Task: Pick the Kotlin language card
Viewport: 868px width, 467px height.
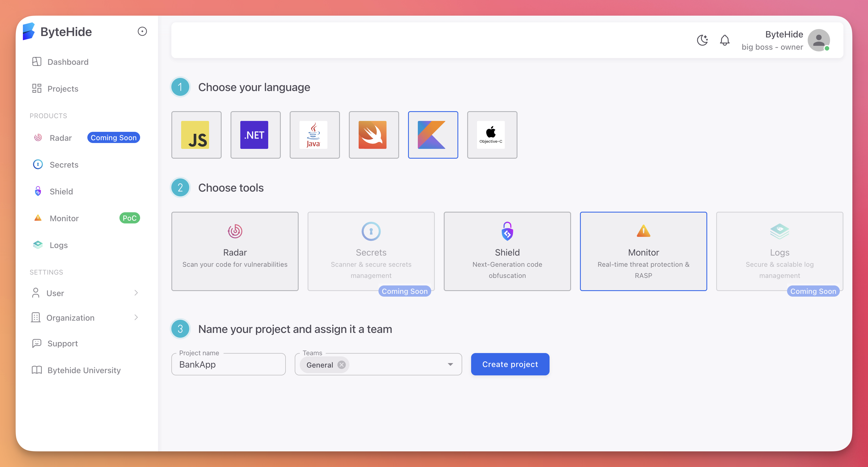Action: (x=433, y=135)
